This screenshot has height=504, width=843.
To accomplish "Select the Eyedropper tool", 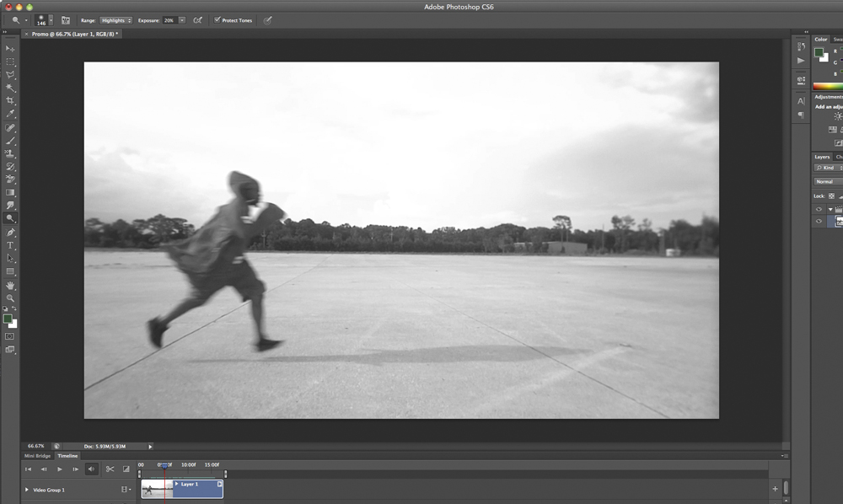I will [x=10, y=114].
